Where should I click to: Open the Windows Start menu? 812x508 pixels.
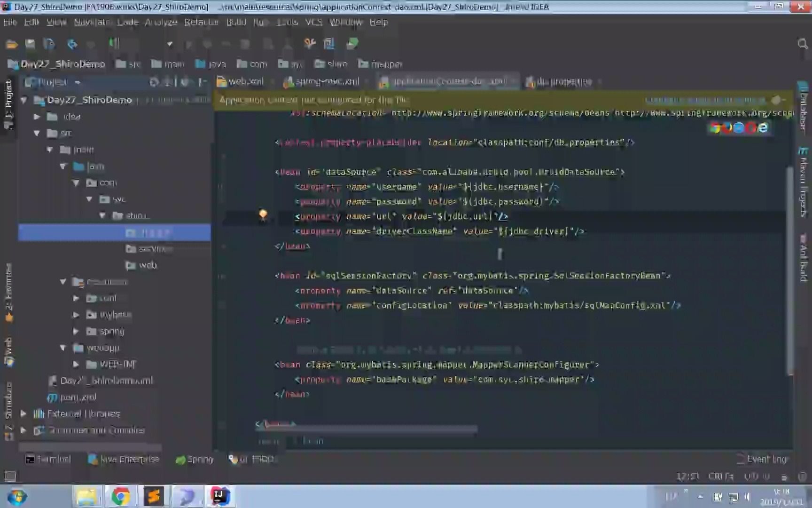pos(17,497)
